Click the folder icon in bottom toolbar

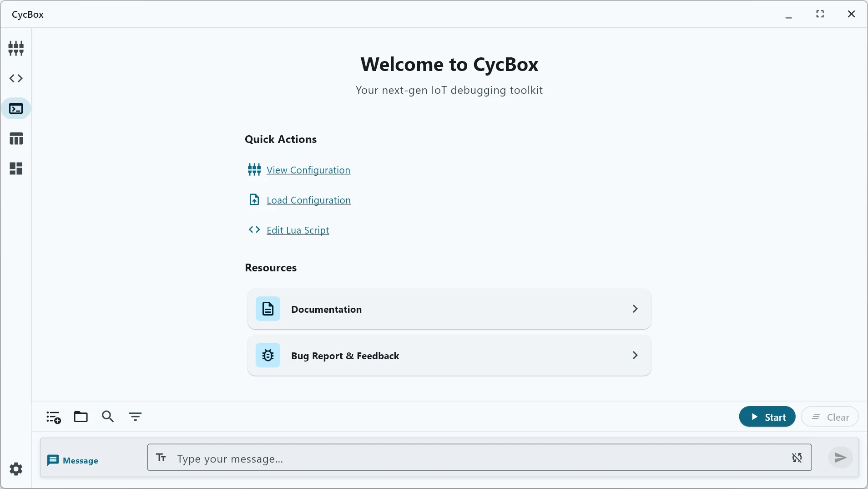click(x=81, y=417)
